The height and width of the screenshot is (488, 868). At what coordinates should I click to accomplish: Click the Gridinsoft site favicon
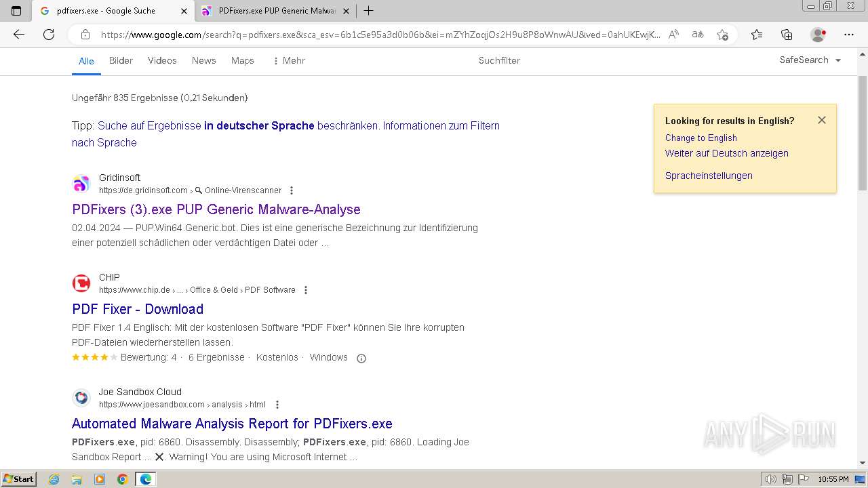pyautogui.click(x=81, y=184)
